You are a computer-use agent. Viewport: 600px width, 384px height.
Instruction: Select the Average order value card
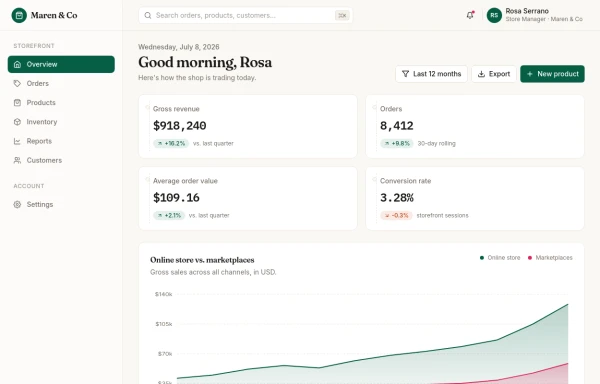(x=248, y=198)
